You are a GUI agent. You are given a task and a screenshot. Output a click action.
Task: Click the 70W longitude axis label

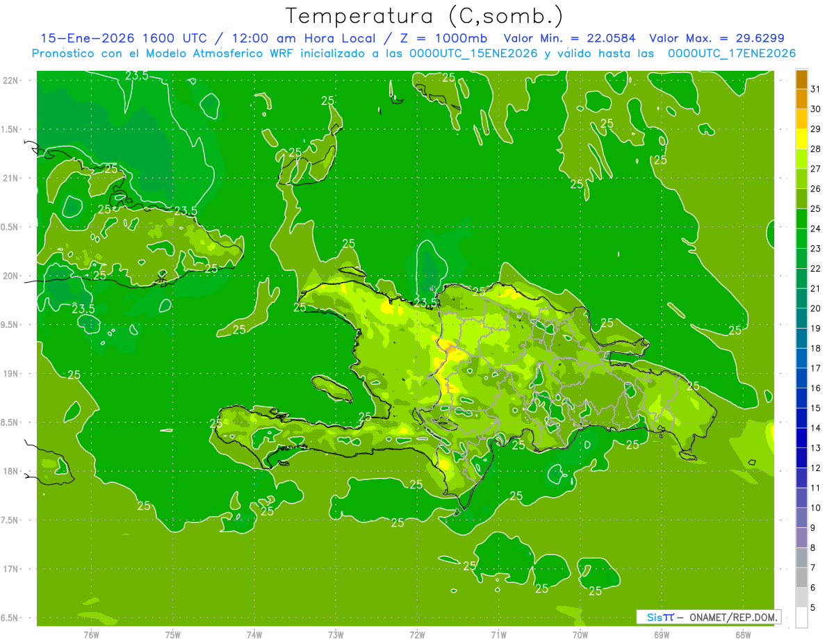click(x=580, y=635)
